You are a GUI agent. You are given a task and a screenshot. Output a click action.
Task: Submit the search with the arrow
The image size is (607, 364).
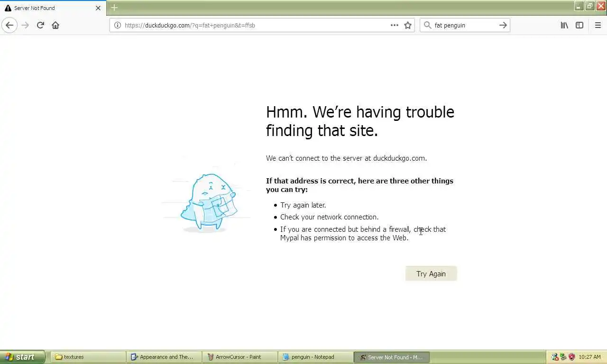coord(503,25)
